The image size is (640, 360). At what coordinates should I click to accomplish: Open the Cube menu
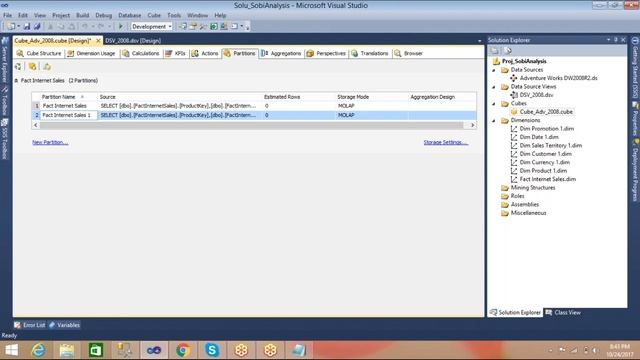point(154,15)
